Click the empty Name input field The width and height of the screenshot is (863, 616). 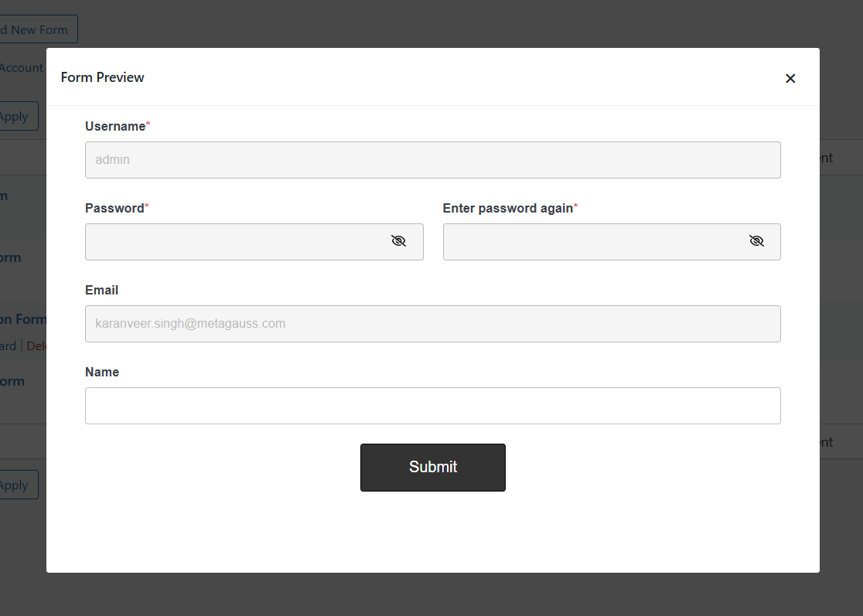(432, 406)
